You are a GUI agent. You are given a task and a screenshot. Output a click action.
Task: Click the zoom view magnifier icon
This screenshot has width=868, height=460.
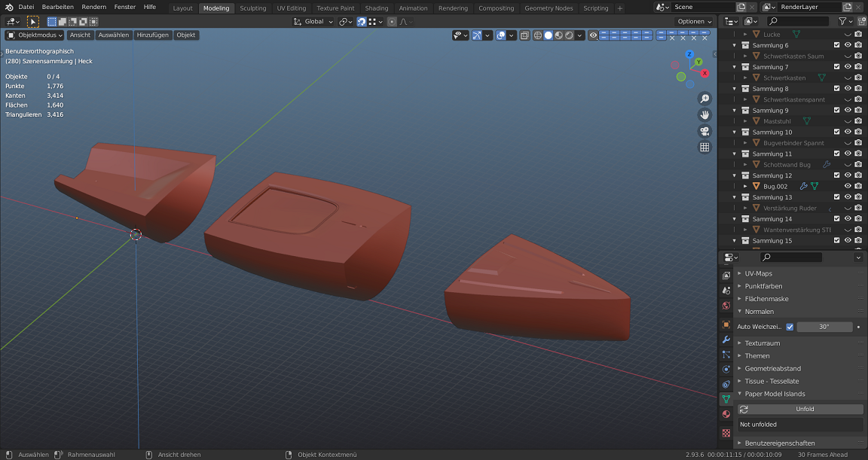704,99
